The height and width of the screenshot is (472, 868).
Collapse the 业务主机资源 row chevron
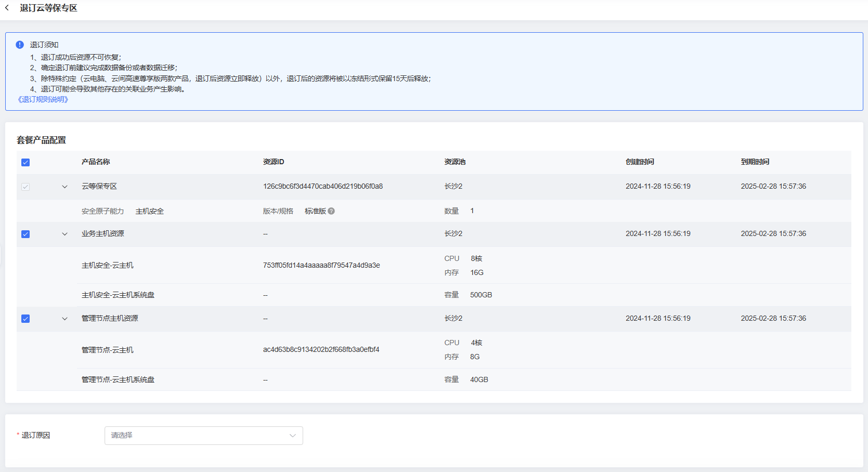65,234
